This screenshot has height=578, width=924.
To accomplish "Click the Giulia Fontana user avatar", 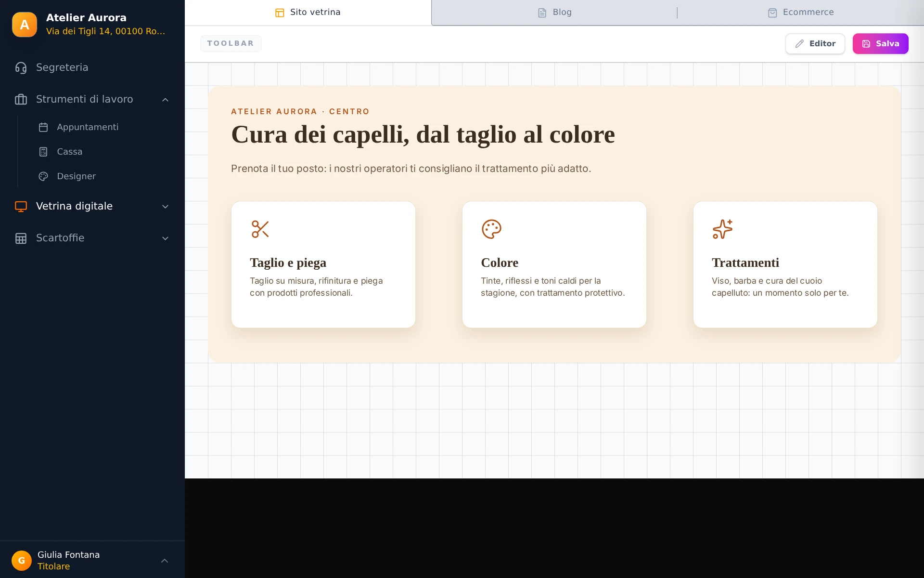I will pos(22,561).
